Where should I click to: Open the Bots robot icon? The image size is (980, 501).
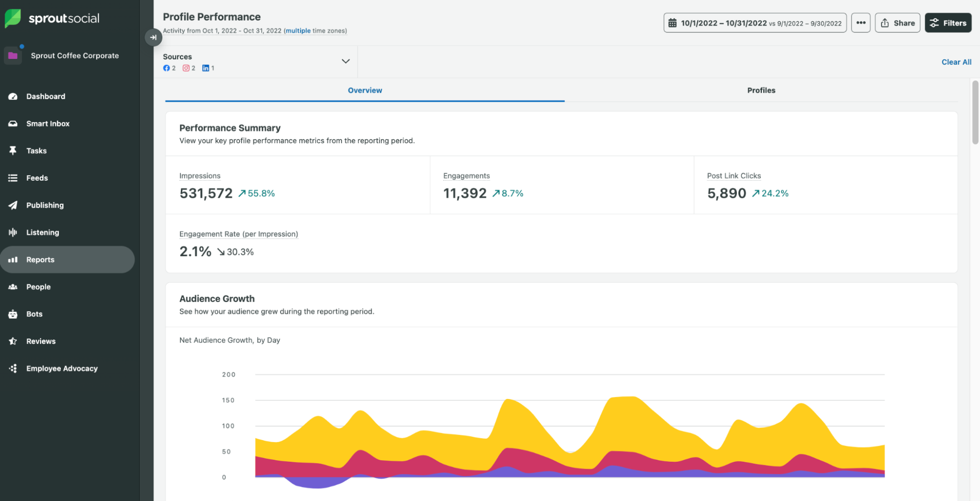pyautogui.click(x=13, y=314)
